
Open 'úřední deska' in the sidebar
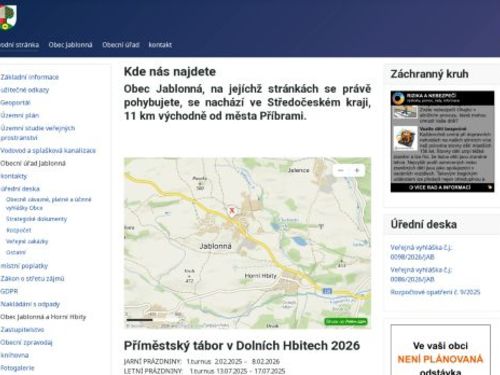point(20,189)
